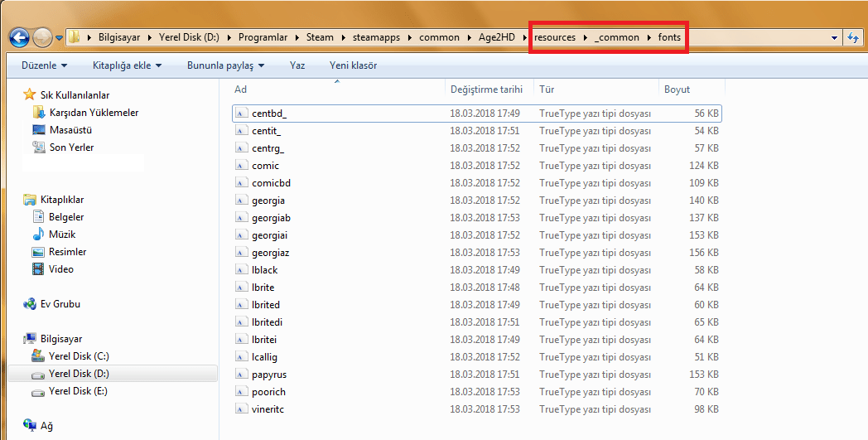The image size is (868, 440).
Task: Select the centbd_ font file icon
Action: [241, 113]
